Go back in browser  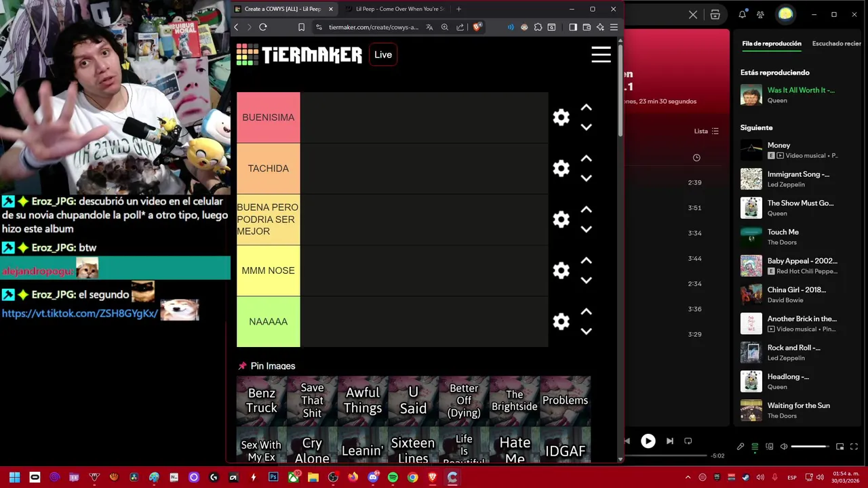(x=236, y=27)
